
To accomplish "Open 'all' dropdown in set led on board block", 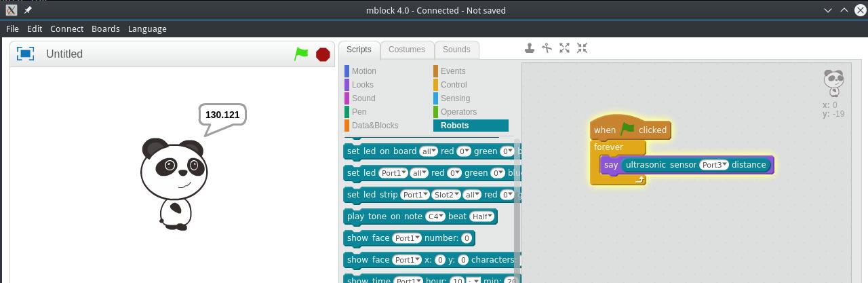I will [428, 151].
